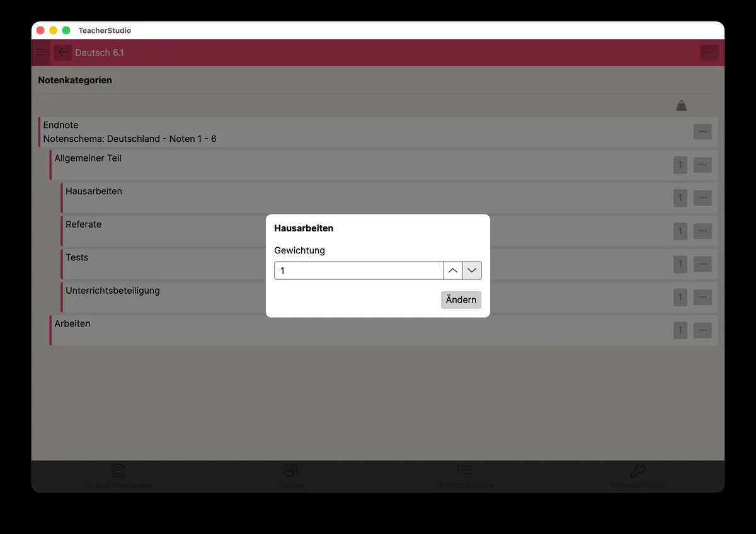The height and width of the screenshot is (534, 756).
Task: Open the three-dots menu for Referate
Action: (x=702, y=231)
